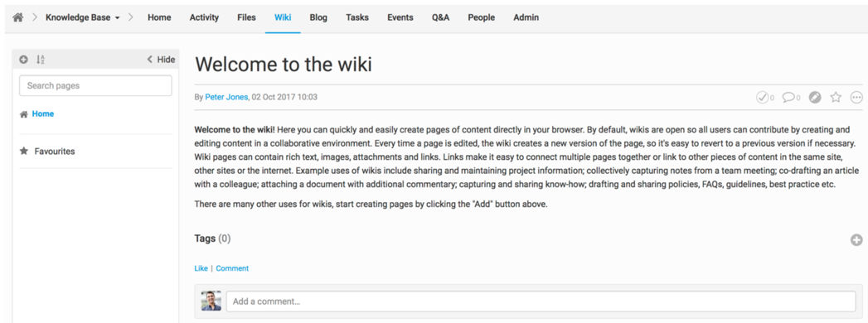Open Favourites in the sidebar
868x323 pixels.
tap(54, 151)
